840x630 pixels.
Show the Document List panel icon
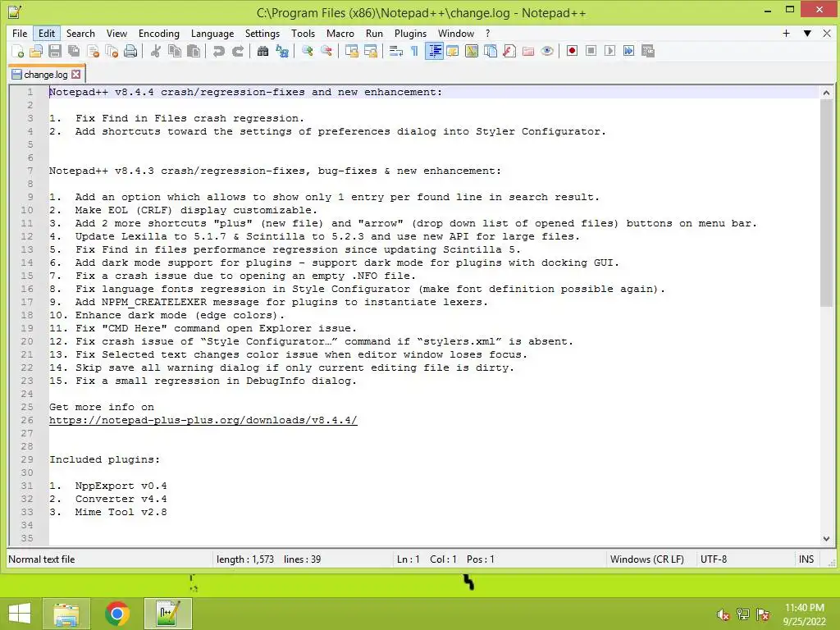[x=491, y=51]
